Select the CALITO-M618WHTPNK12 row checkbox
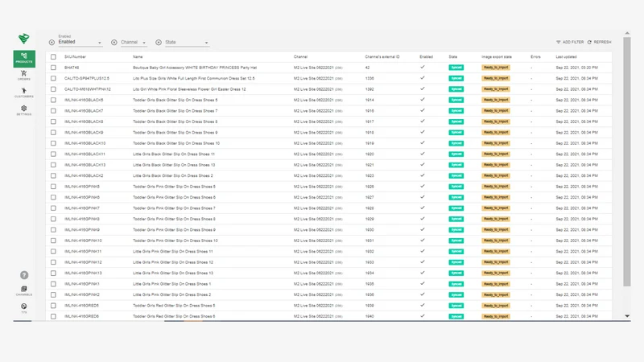The height and width of the screenshot is (362, 644). coord(53,89)
